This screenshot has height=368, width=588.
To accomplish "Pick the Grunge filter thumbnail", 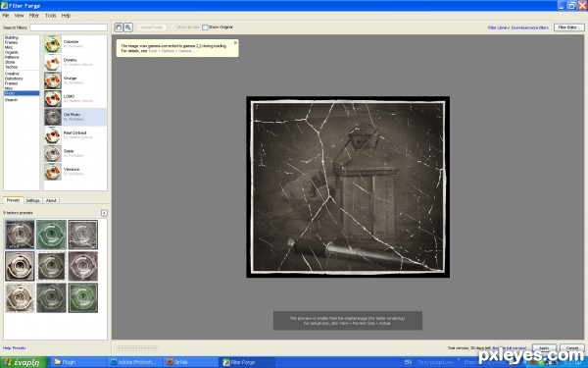I will (53, 80).
